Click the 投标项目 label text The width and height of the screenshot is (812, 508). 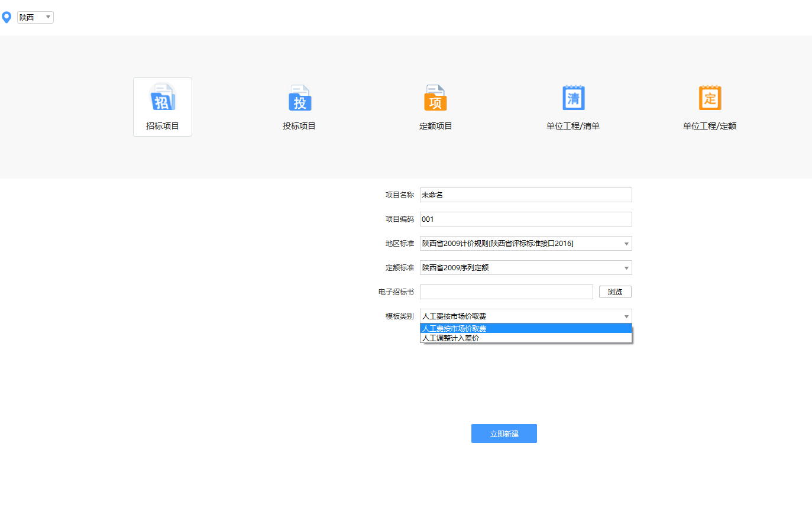[x=299, y=126]
